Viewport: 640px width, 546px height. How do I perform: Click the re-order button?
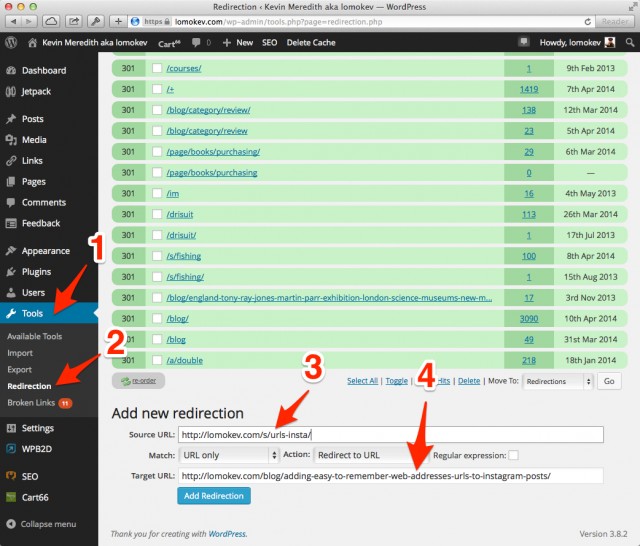pyautogui.click(x=138, y=381)
